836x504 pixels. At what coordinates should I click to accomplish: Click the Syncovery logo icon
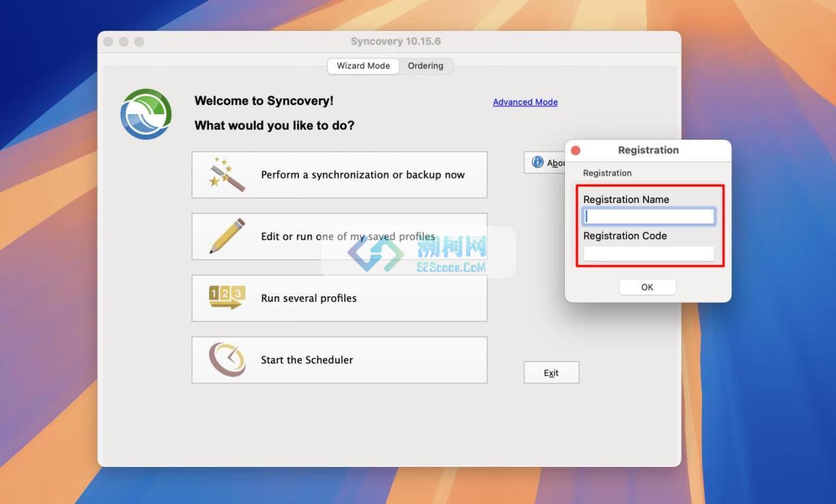pos(146,114)
